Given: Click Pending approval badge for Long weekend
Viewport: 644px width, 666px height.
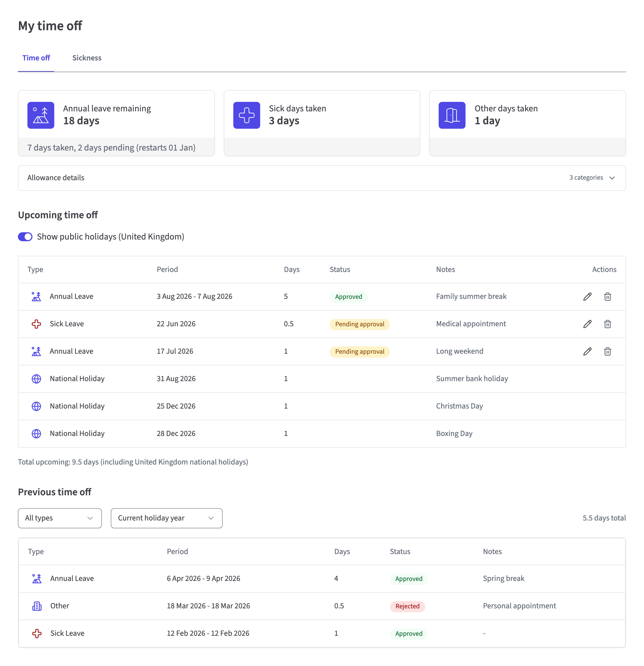Looking at the screenshot, I should click(x=360, y=352).
